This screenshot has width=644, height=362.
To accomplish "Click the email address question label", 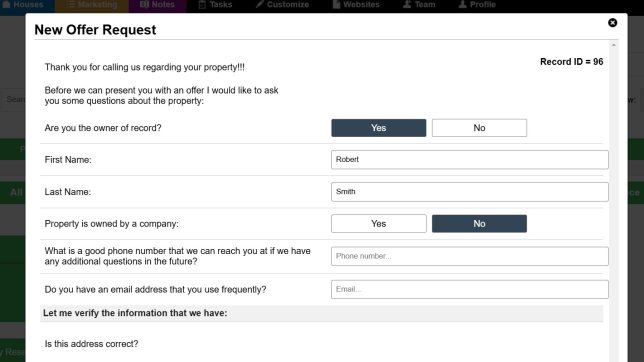I will point(156,290).
